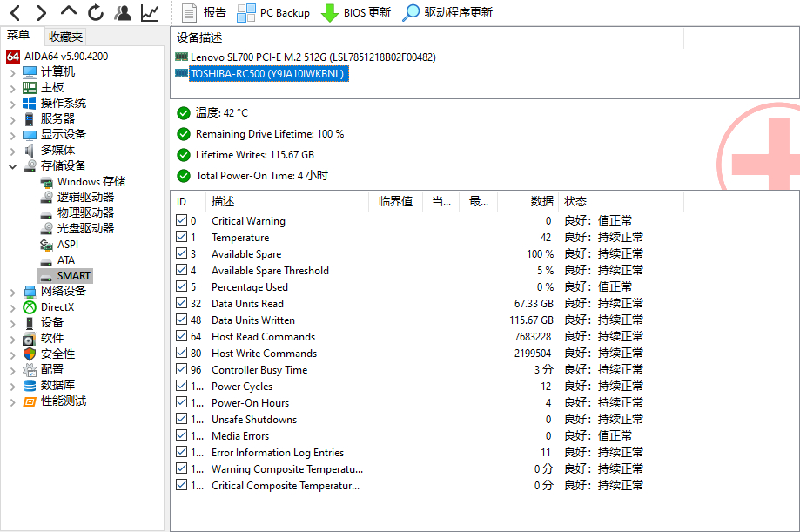Viewport: 800px width, 532px height.
Task: Expand the 操作系统 tree node
Action: [12, 104]
